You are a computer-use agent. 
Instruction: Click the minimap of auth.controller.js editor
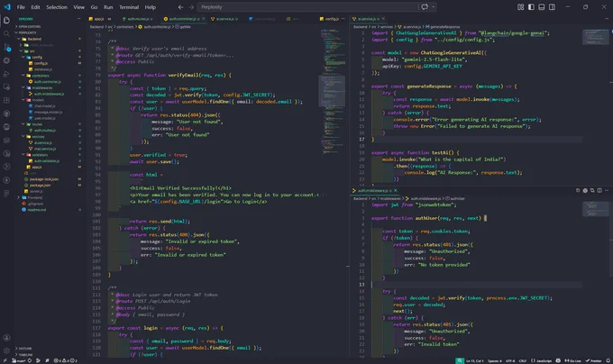(x=333, y=94)
